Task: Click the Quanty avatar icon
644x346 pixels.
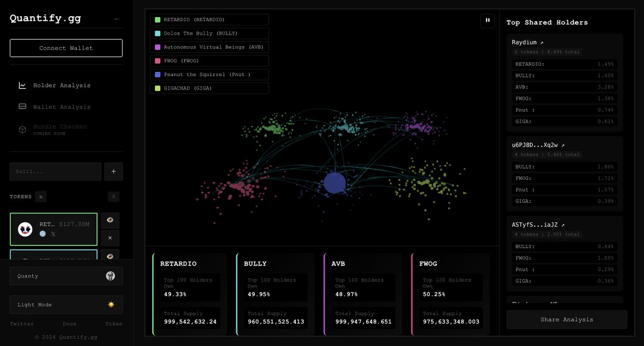Action: [x=111, y=276]
